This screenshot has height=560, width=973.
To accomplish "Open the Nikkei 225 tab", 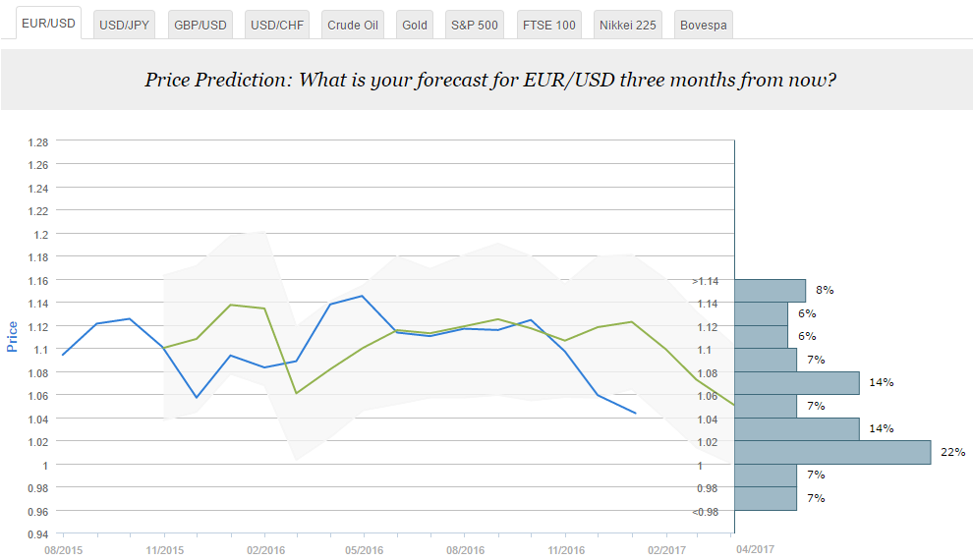I will tap(627, 25).
